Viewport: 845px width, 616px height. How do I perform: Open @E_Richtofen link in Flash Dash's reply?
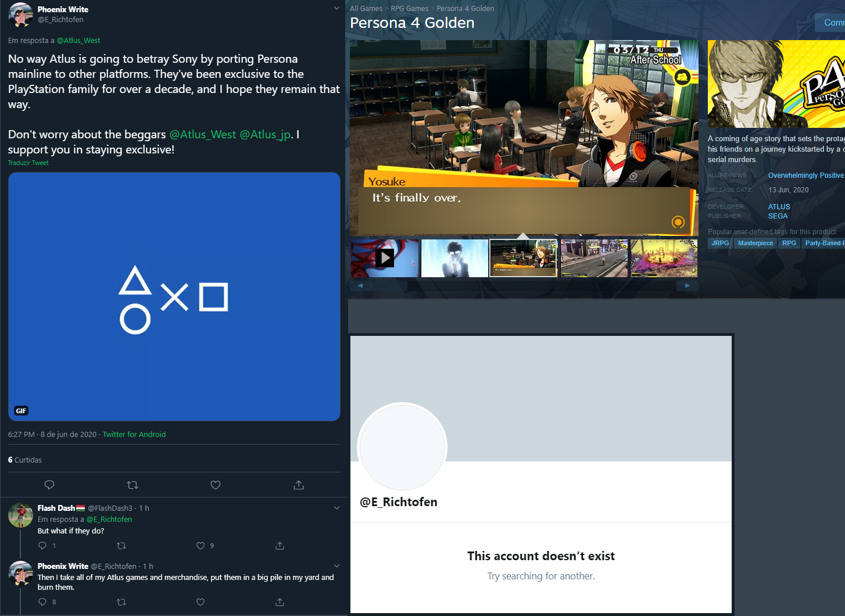pos(109,520)
